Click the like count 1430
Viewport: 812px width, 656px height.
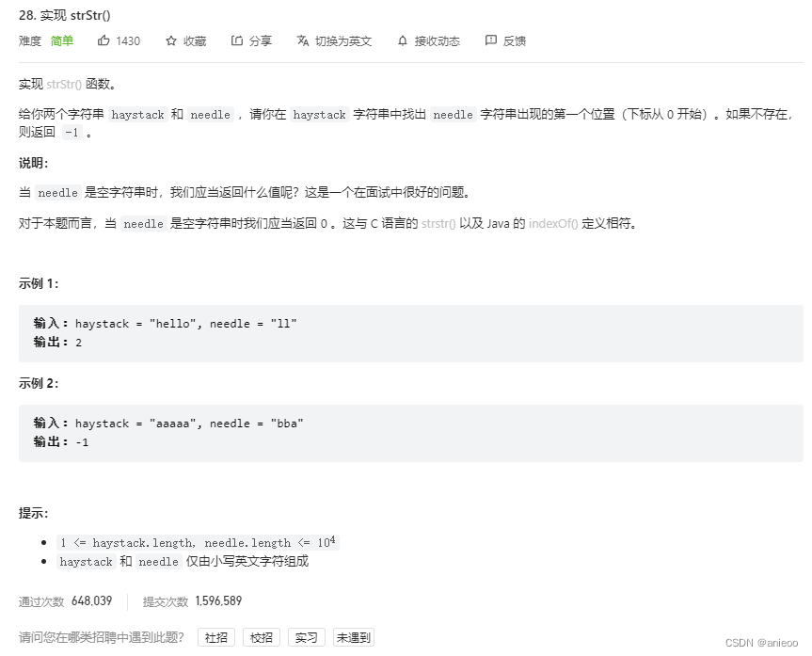tap(127, 40)
